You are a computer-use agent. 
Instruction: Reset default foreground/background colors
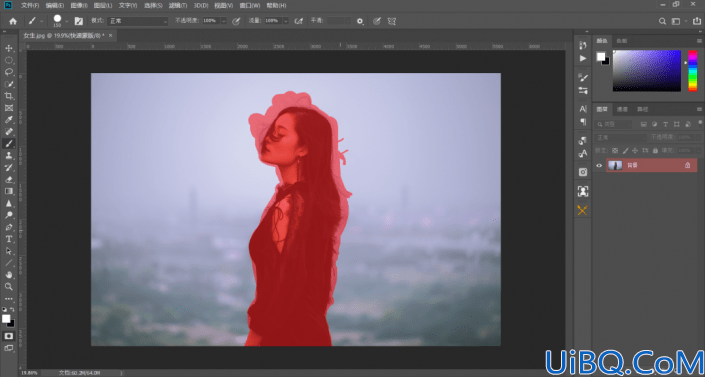pos(4,310)
